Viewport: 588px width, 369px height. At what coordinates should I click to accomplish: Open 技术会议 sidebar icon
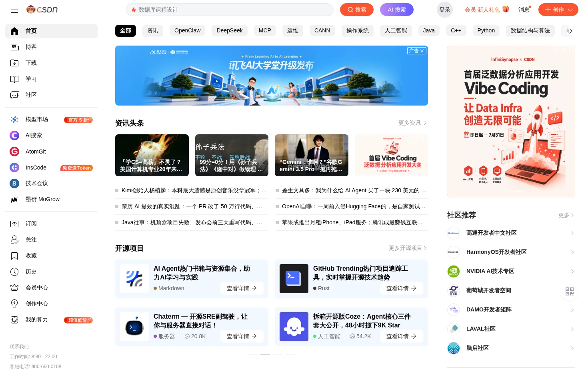(14, 184)
